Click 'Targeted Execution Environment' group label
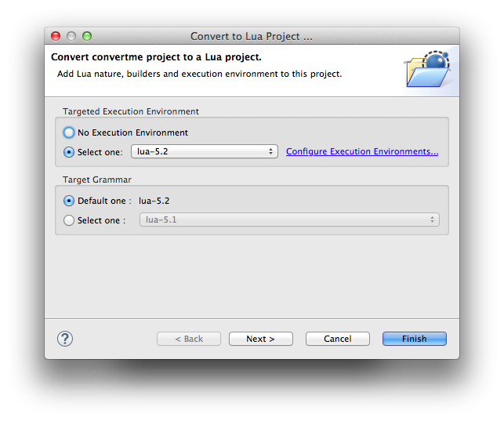 [x=131, y=111]
